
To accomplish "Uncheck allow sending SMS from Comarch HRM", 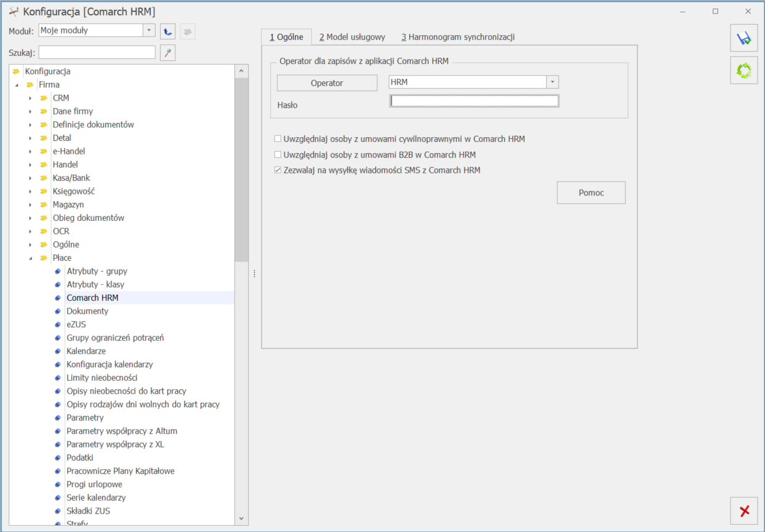I will pyautogui.click(x=278, y=170).
